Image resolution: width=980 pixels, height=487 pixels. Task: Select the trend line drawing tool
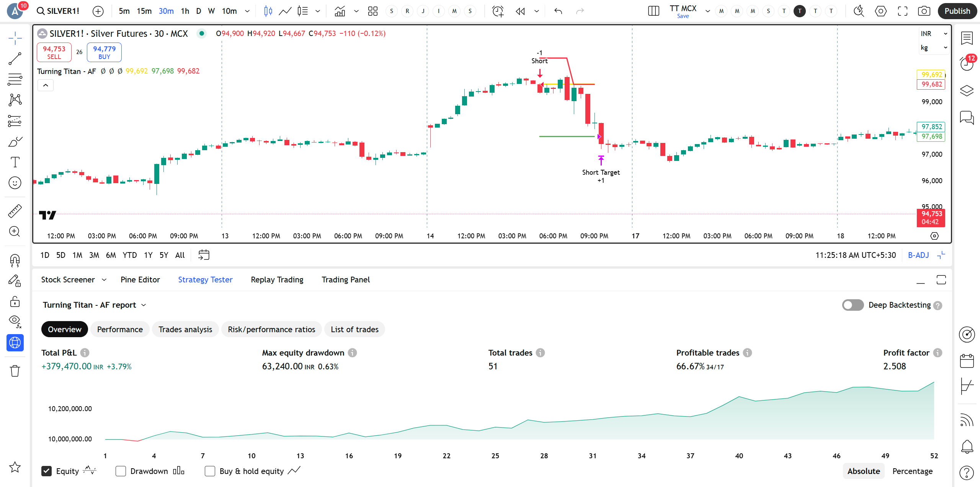coord(15,59)
